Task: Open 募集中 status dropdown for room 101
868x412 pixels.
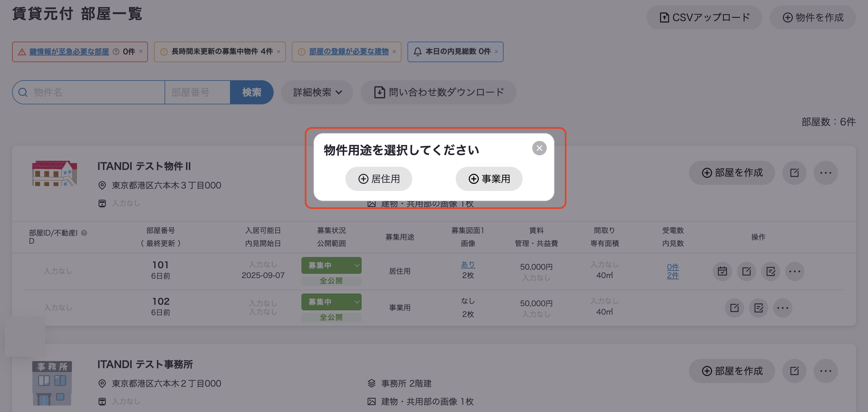Action: point(331,265)
